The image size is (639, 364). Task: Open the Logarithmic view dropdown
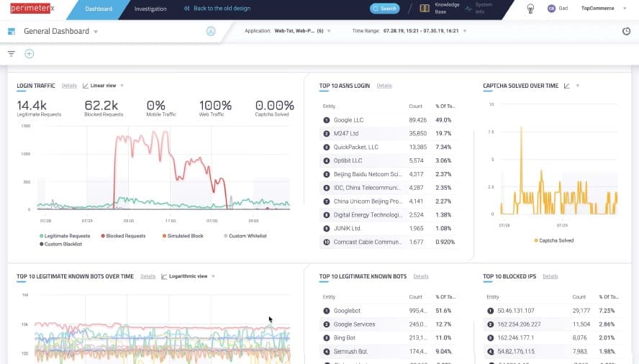[187, 276]
